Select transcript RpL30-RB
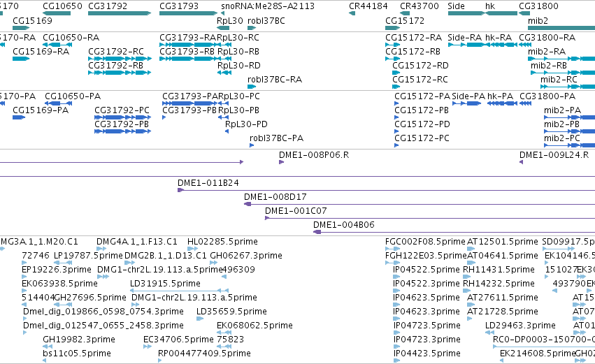Viewport: 595px width, 364px height. pos(238,52)
